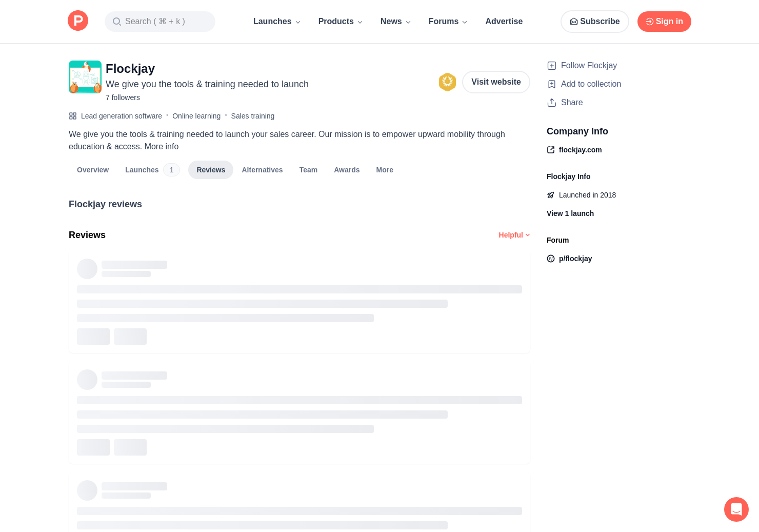
Task: Open the p/flockjay forum link
Action: coord(575,259)
